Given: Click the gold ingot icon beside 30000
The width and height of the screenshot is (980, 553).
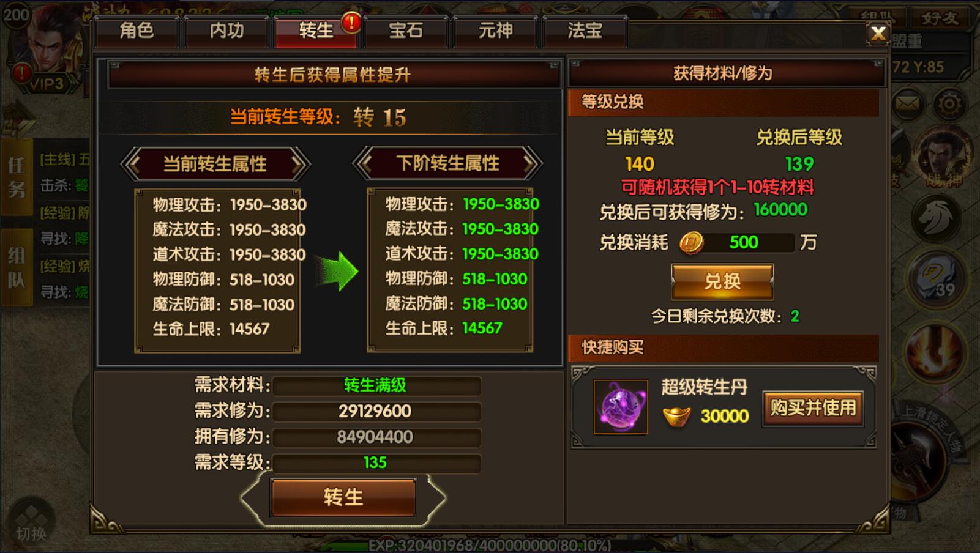Looking at the screenshot, I should click(x=676, y=417).
